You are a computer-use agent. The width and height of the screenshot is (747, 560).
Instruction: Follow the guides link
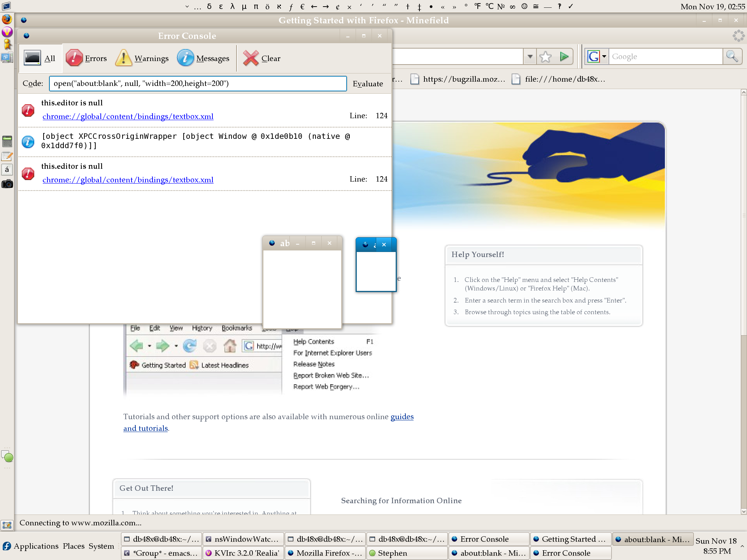[x=402, y=416]
